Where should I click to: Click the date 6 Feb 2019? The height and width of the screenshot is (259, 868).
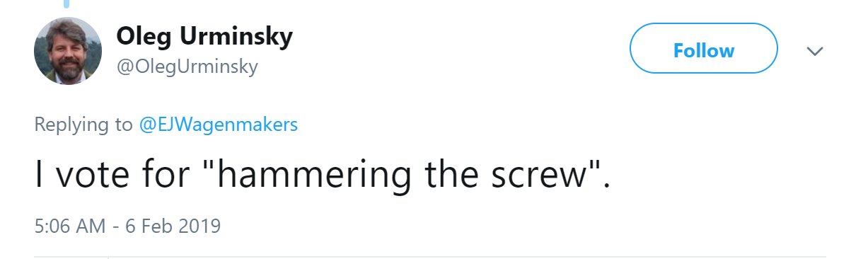tap(173, 226)
